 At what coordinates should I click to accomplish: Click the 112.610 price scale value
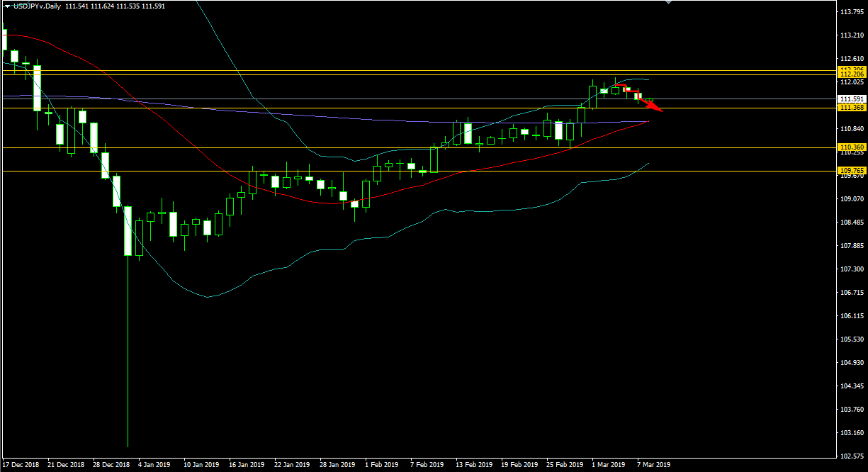[x=851, y=59]
